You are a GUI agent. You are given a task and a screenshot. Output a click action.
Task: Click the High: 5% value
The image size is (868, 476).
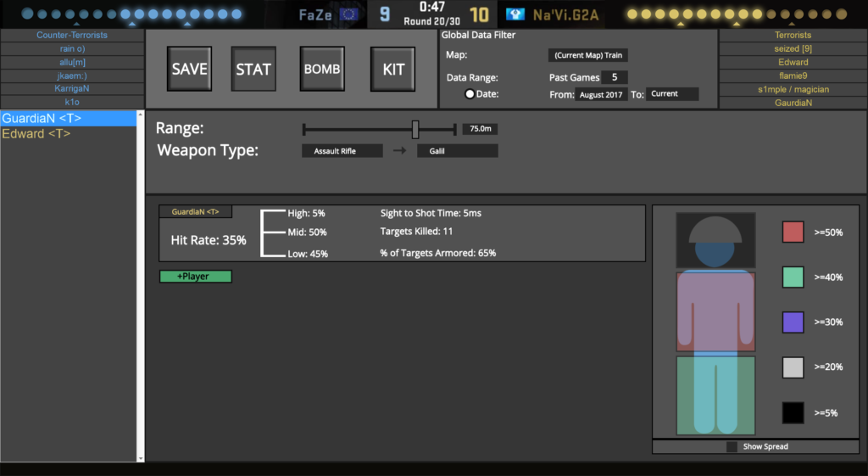click(306, 213)
